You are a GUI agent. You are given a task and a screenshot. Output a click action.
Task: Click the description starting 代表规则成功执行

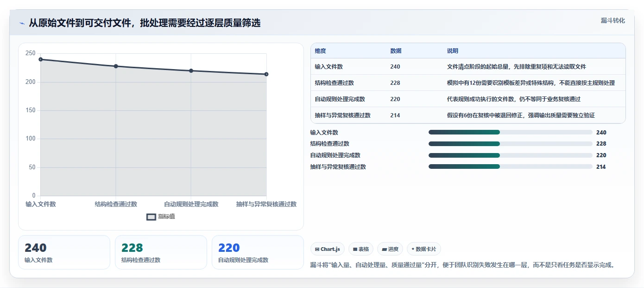(514, 99)
